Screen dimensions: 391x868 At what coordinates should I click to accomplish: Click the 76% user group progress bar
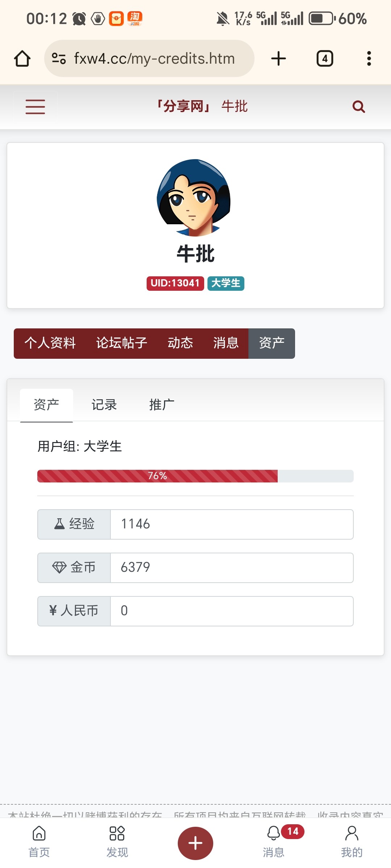195,476
